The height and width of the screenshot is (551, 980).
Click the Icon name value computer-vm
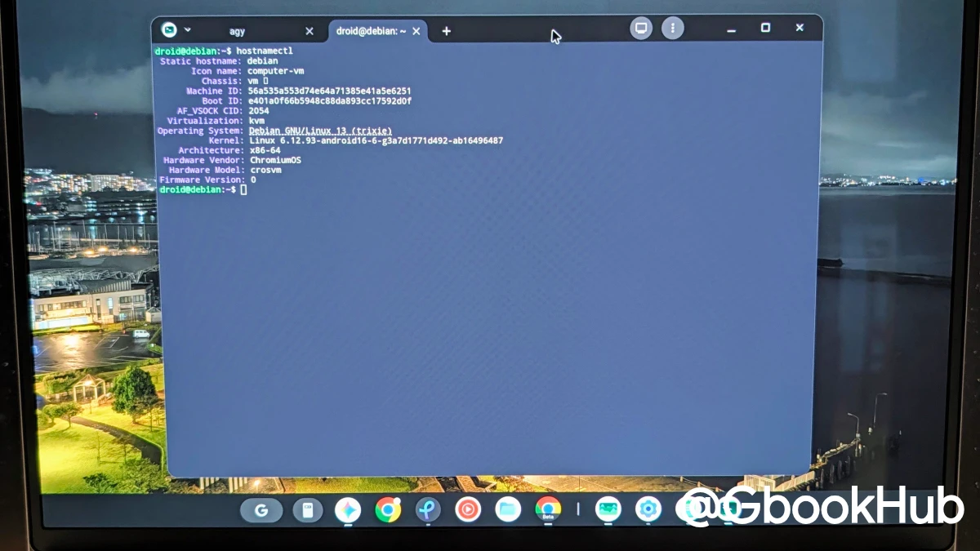[274, 71]
